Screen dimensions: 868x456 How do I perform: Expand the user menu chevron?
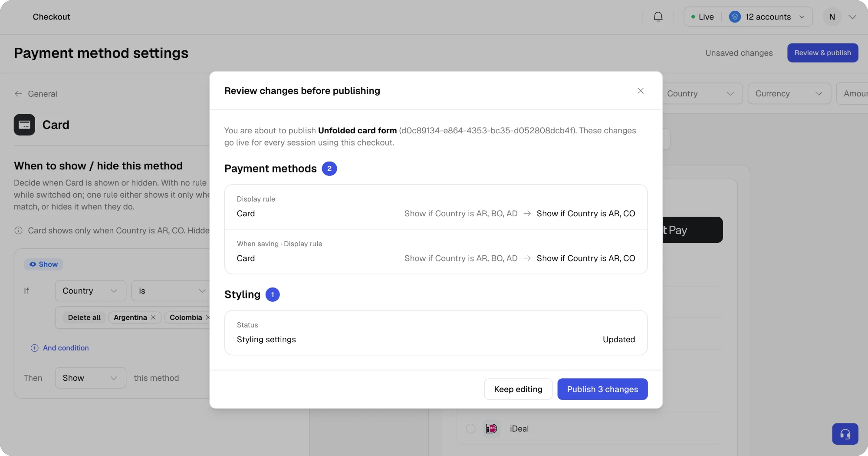pyautogui.click(x=852, y=17)
